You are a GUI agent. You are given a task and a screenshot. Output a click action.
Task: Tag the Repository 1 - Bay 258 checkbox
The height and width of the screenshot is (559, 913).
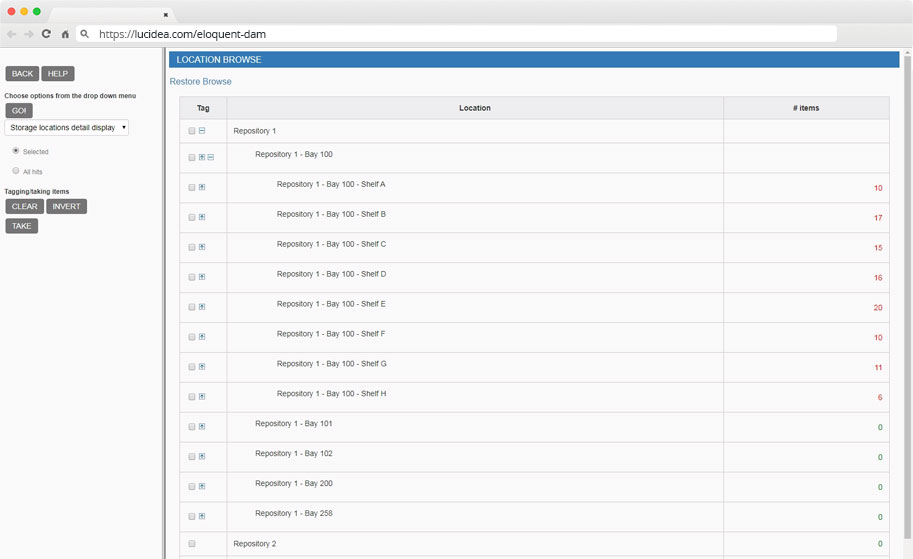192,516
